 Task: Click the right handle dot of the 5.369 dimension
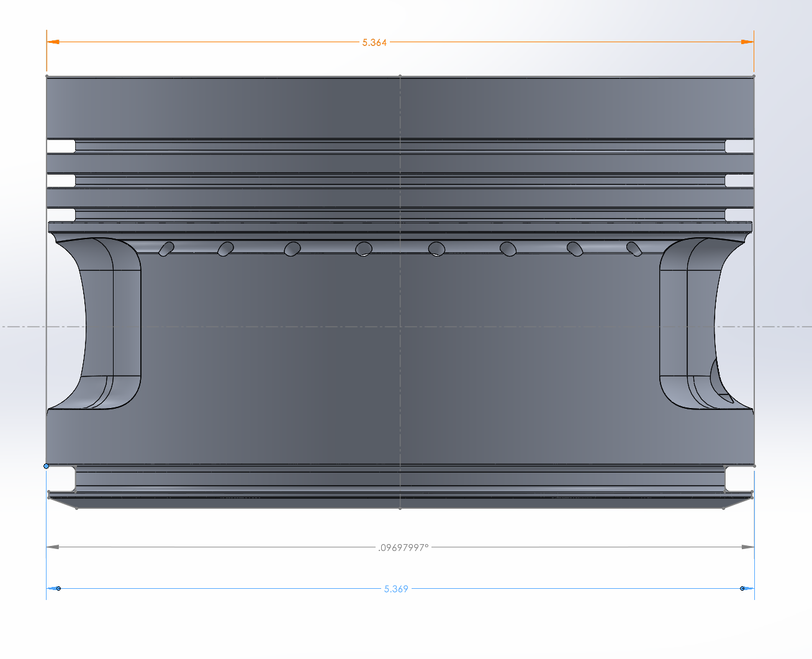pos(742,588)
